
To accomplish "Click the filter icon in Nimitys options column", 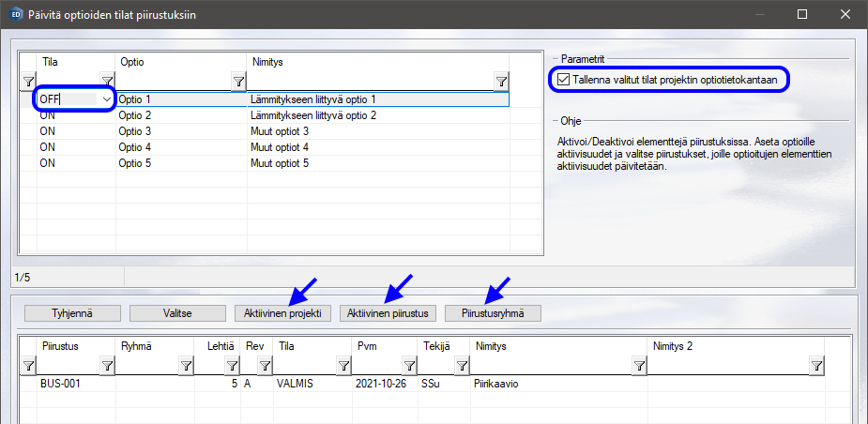I will [x=501, y=82].
